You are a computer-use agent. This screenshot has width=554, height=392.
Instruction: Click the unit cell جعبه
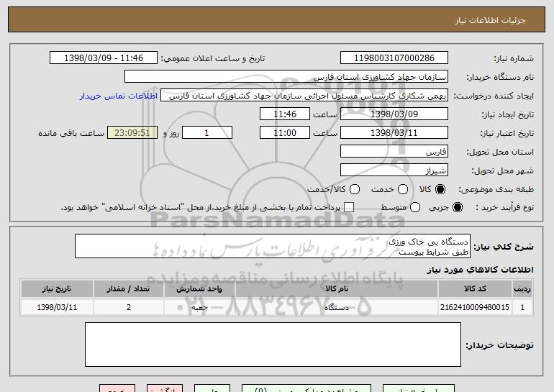coord(199,307)
